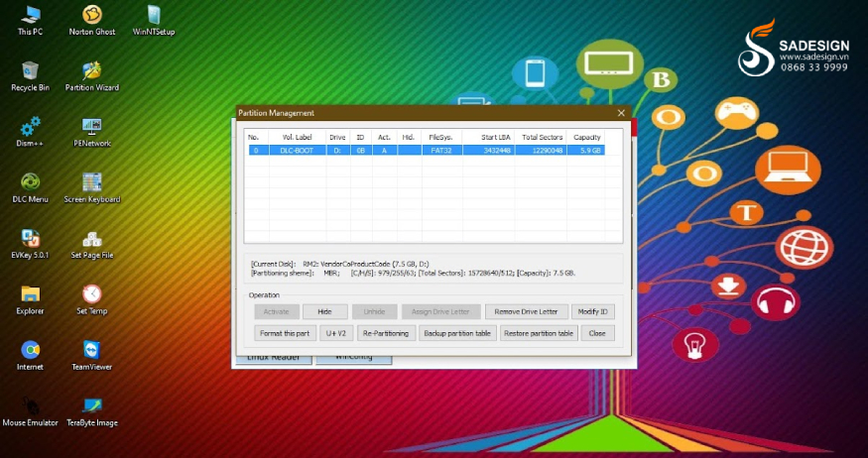Click the FileSys. column header
This screenshot has height=458, width=868.
pyautogui.click(x=442, y=137)
